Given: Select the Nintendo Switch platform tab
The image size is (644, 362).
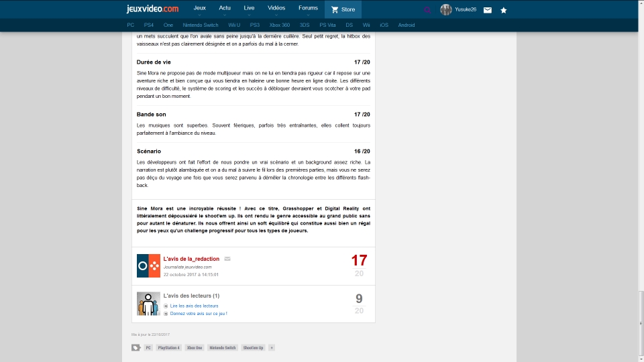Looking at the screenshot, I should (201, 25).
